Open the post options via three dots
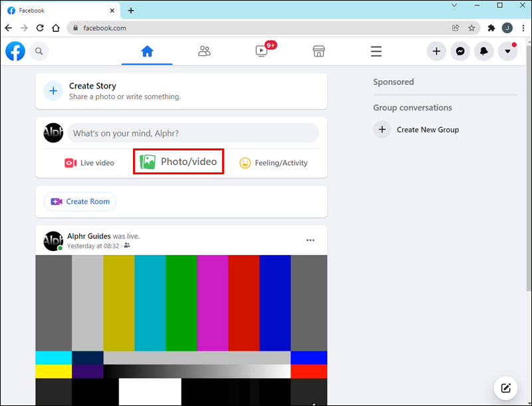Screen dimensions: 532x406 [x=310, y=240]
